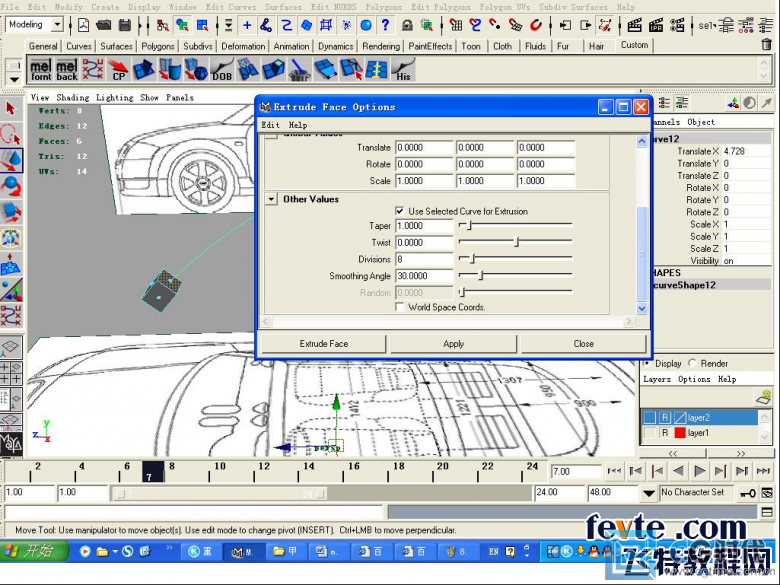Click the media player quick launch icon
The image size is (780, 585).
85,551
